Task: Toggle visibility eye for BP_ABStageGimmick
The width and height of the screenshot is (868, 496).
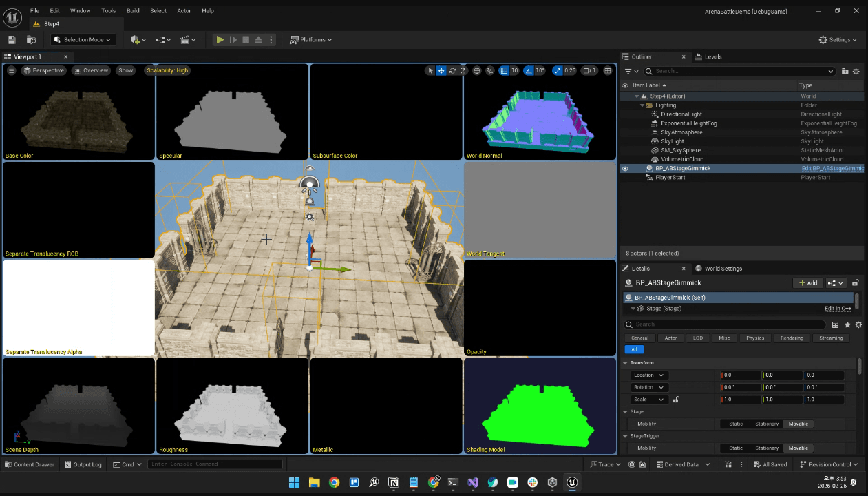Action: (x=625, y=169)
